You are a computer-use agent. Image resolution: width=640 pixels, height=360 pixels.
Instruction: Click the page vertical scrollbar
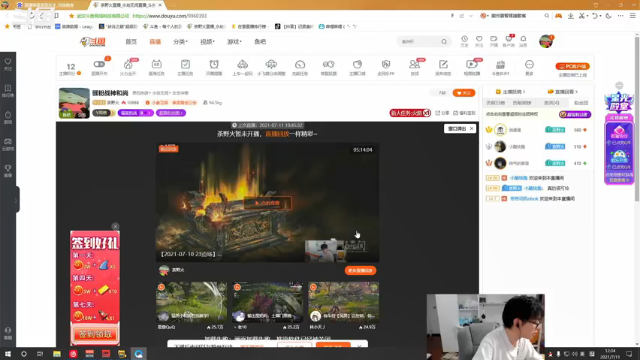click(x=637, y=118)
